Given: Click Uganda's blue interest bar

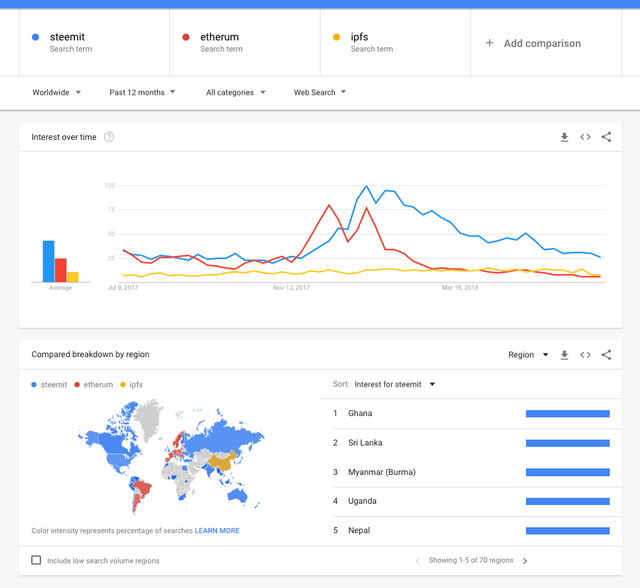Looking at the screenshot, I should click(x=568, y=501).
